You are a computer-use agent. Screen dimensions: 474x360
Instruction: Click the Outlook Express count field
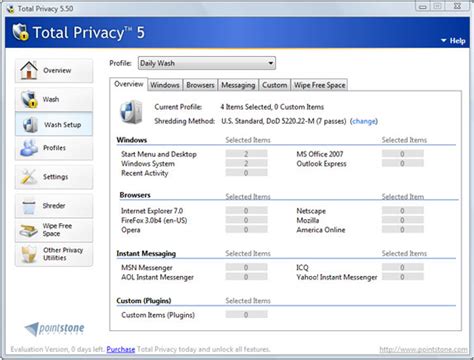(x=403, y=163)
